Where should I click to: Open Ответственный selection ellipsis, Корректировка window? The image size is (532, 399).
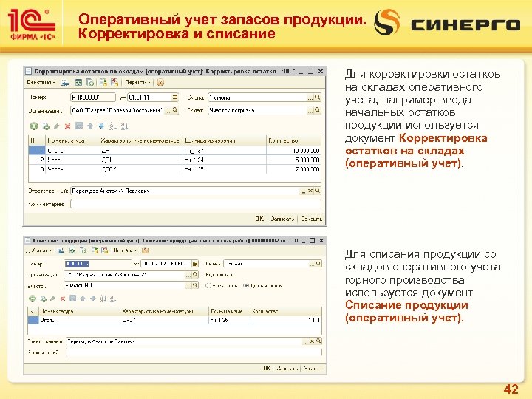point(303,191)
